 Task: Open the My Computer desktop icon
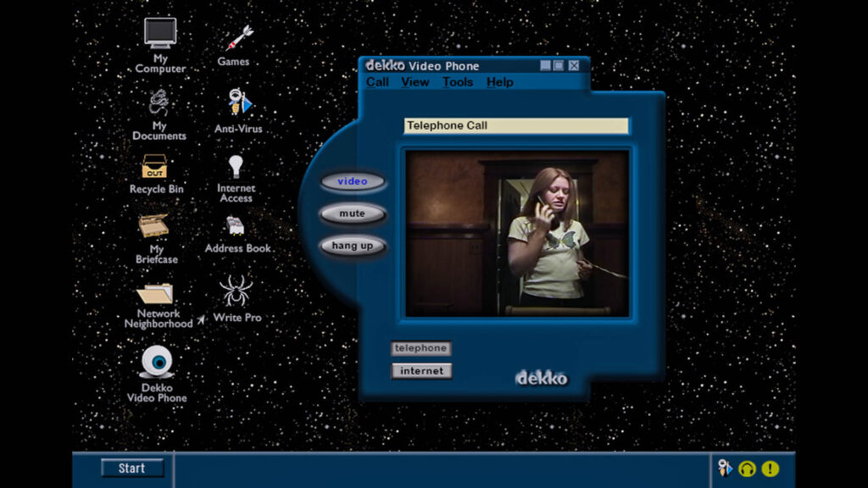pyautogui.click(x=159, y=34)
